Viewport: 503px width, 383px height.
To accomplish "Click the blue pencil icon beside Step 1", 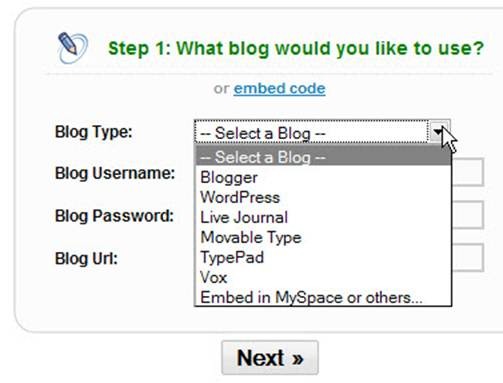I will [73, 48].
